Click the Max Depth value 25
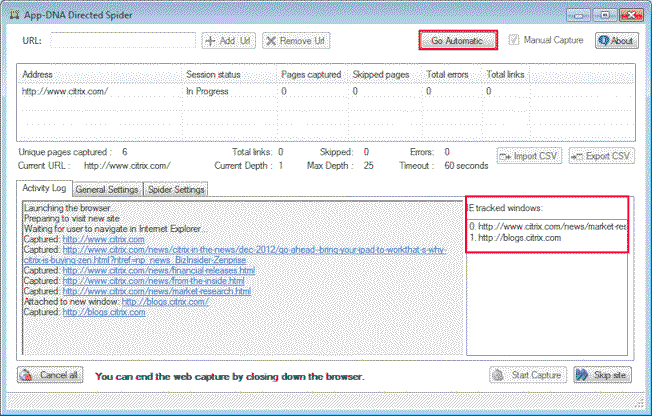Screen dimensions: 652x416 click(x=368, y=166)
